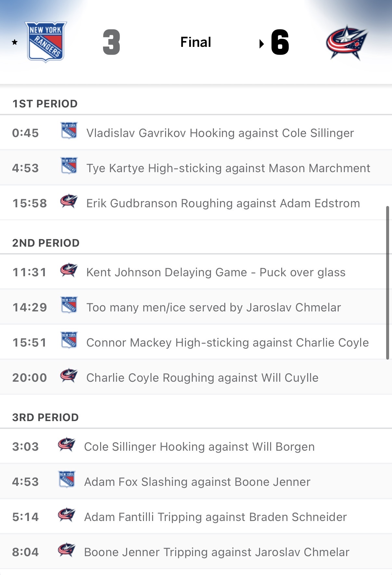Open Charlie Coyle Roughing against Will Cuylle
The height and width of the screenshot is (575, 392).
pyautogui.click(x=202, y=378)
